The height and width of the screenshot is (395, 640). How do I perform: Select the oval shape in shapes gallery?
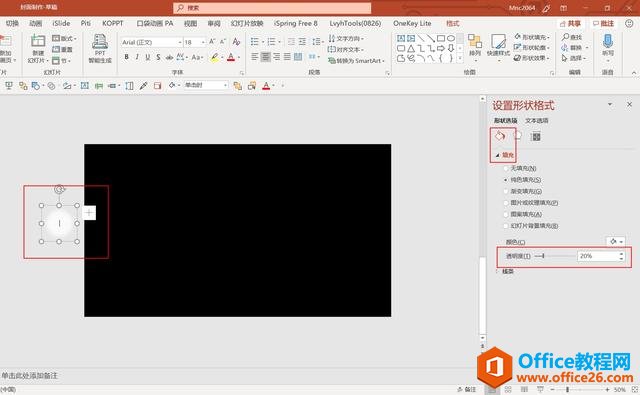click(451, 38)
